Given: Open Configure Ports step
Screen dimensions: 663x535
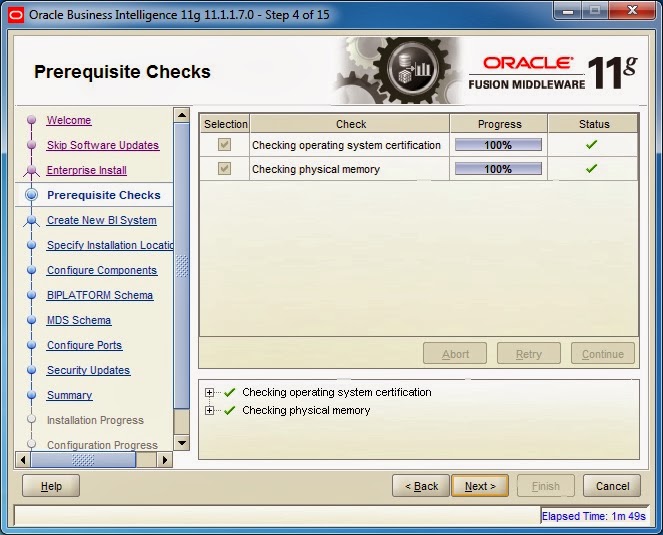Looking at the screenshot, I should point(85,345).
